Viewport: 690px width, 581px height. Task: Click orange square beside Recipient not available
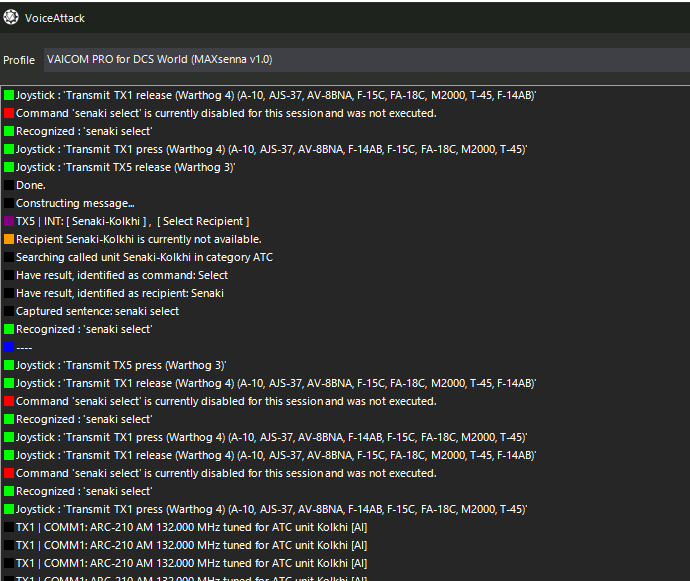point(8,239)
